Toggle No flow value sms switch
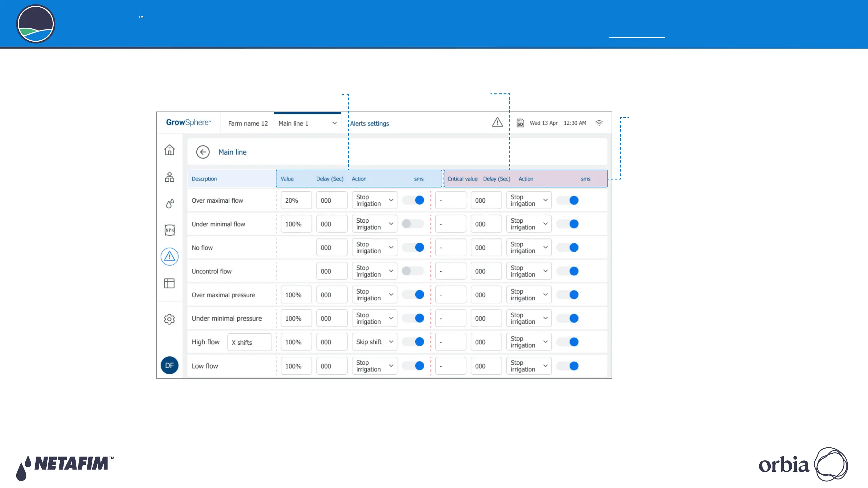Image resolution: width=868 pixels, height=488 pixels. coord(413,247)
